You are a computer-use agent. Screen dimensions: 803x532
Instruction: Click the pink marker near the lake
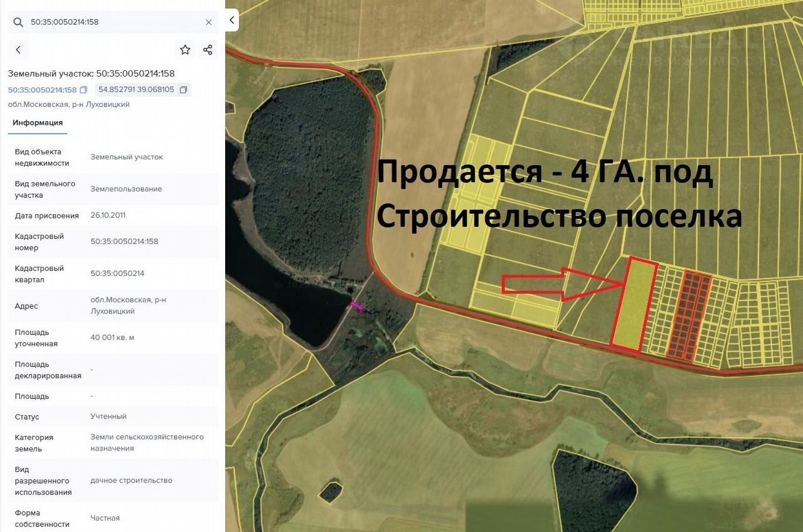(356, 306)
